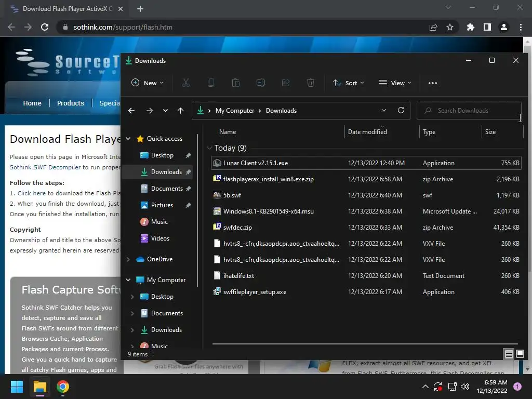Open the New item dropdown

147,83
